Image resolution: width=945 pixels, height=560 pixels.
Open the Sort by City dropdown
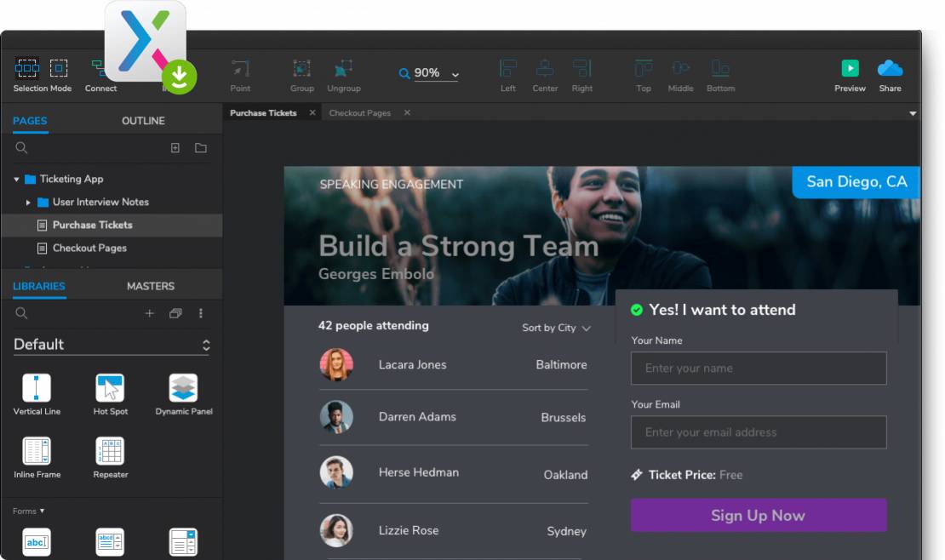coord(556,328)
